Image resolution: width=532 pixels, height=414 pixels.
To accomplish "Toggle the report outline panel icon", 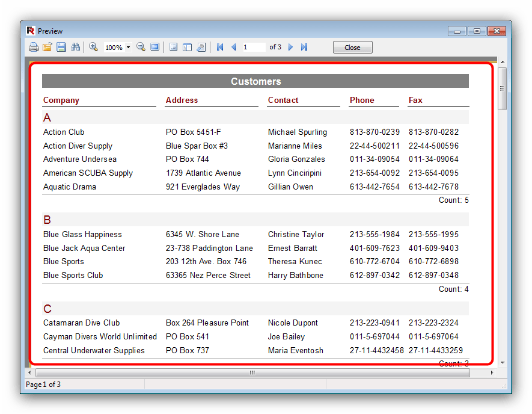I will (173, 47).
